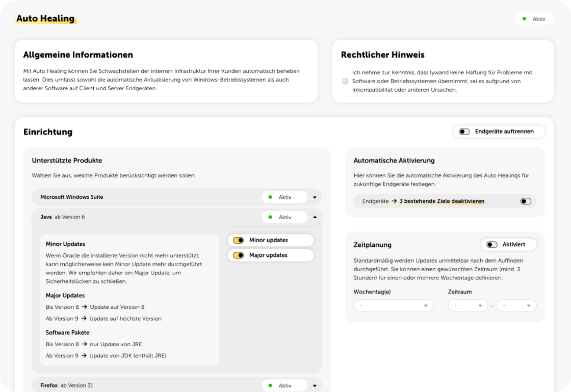571x392 pixels.
Task: Click the Firefox Aktiv status badge
Action: pyautogui.click(x=284, y=386)
